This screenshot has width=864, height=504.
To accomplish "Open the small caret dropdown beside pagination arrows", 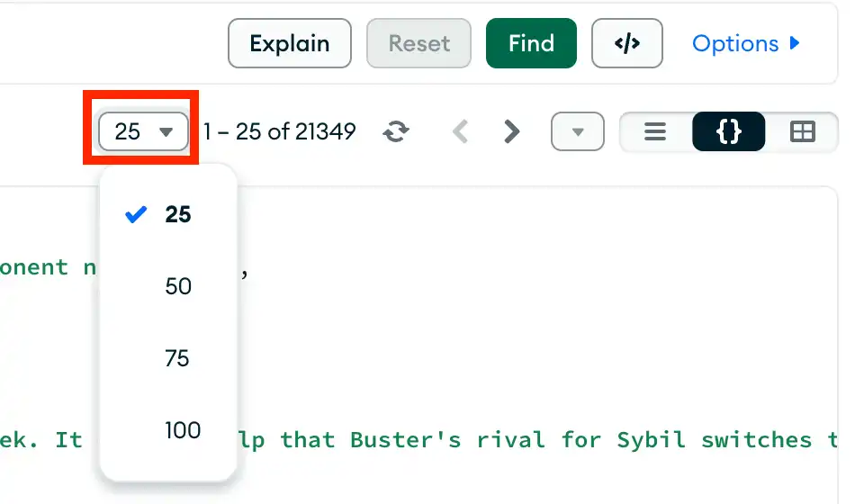I will pos(578,132).
